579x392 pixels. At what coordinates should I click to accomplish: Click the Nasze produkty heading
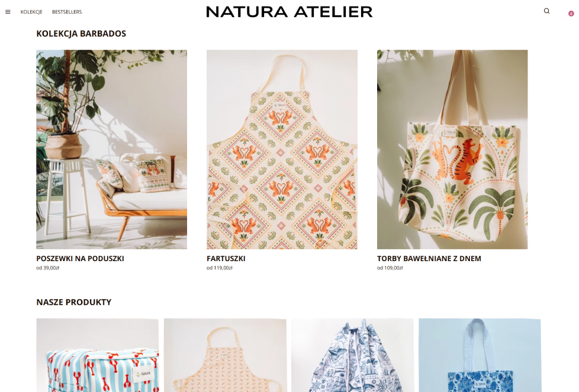tap(74, 302)
